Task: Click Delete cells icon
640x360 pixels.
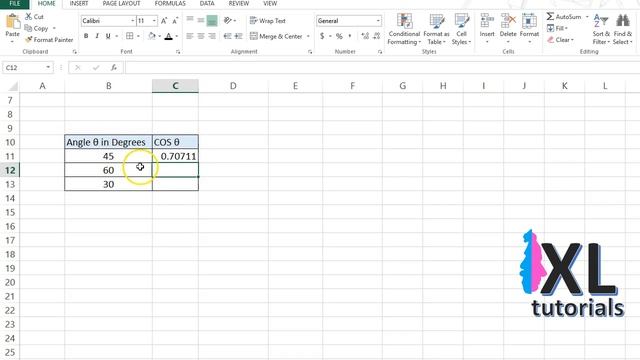Action: click(508, 21)
